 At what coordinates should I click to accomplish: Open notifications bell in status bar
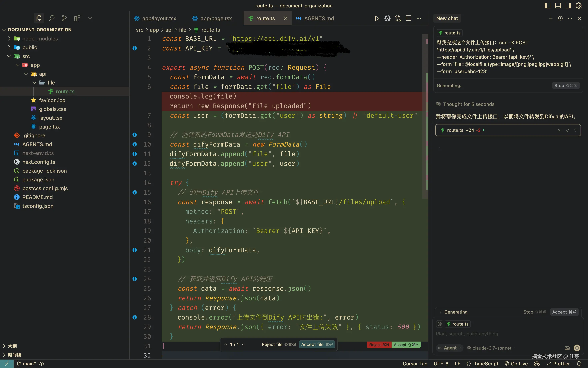click(579, 364)
